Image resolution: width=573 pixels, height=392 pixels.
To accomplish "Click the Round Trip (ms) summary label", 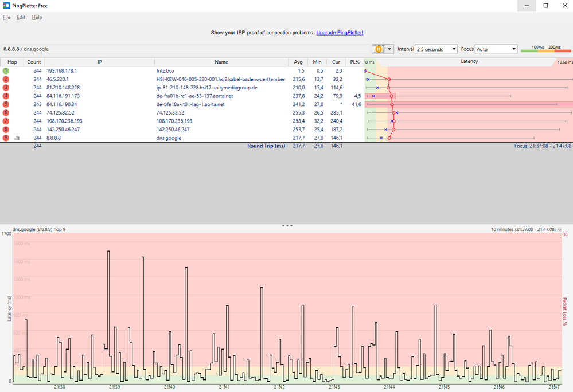I will (266, 146).
